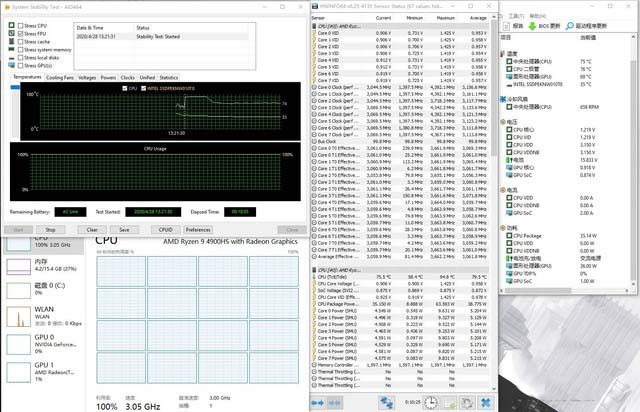Enable Stress local disks checkbox

[x=20, y=58]
